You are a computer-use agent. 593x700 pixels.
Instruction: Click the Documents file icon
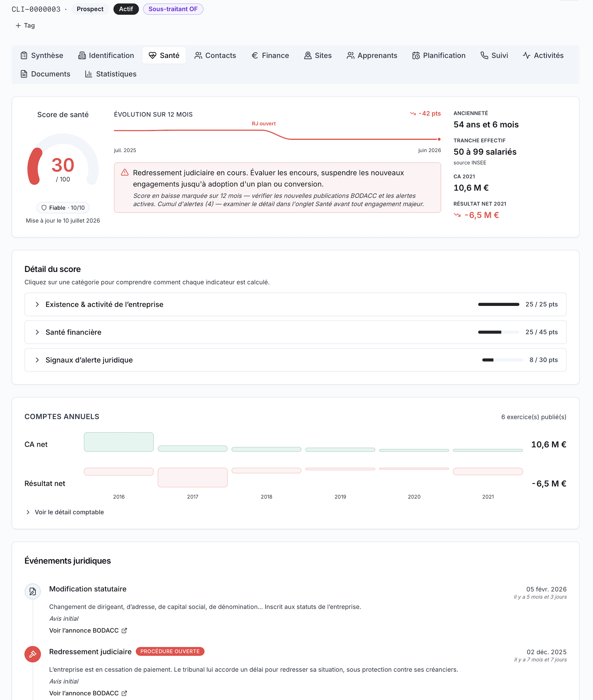tap(24, 74)
